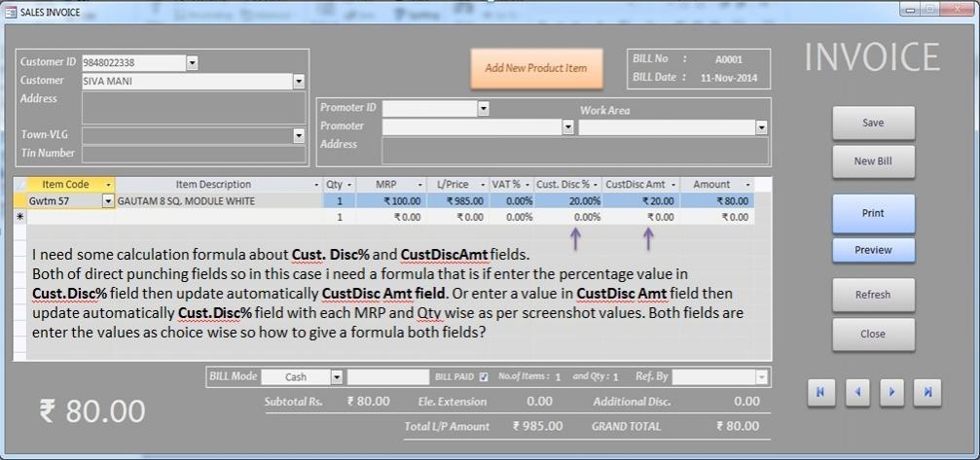Click the GRAND TOTAL ₹ 80.00 value
980x460 pixels.
[738, 426]
